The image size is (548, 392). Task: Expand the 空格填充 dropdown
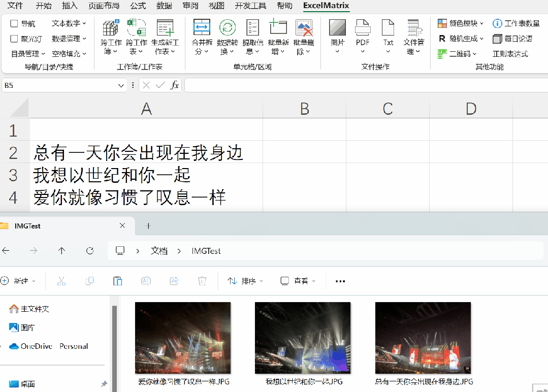click(x=69, y=54)
